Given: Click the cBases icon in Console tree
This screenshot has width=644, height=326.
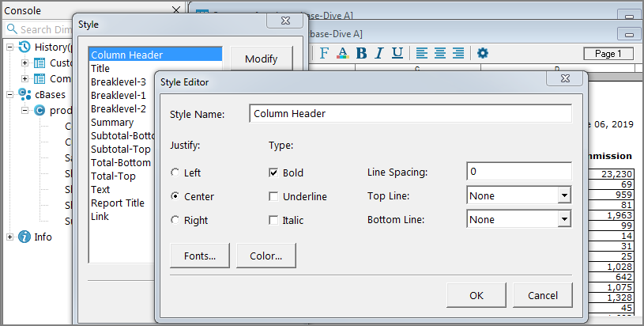Looking at the screenshot, I should (24, 94).
